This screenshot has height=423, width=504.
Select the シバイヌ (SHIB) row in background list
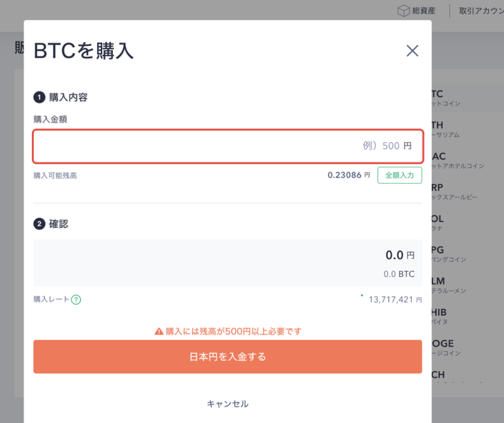468,316
